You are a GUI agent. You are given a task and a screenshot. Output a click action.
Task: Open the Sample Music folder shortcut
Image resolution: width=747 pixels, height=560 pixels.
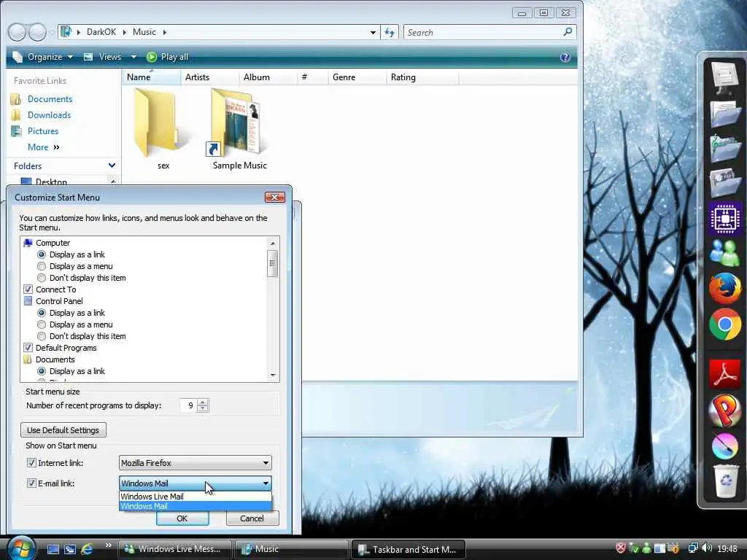(x=236, y=122)
